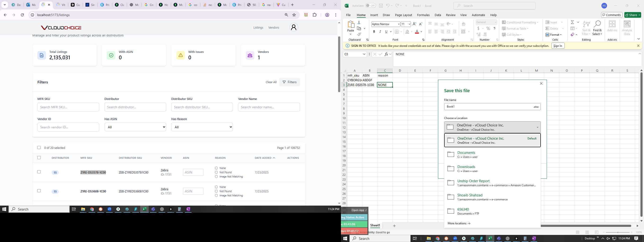Select 'Not Found' reason for Z1RE-DS3608-1C00

coord(216,191)
